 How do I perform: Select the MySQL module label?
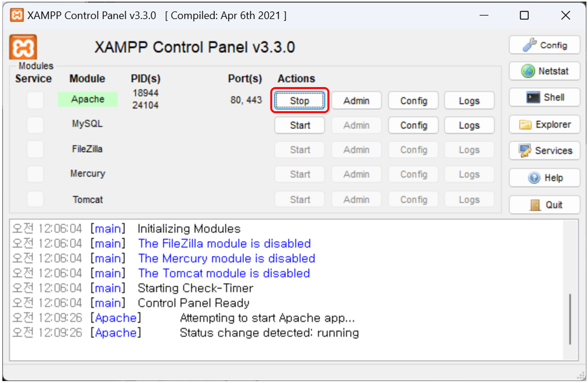(87, 124)
